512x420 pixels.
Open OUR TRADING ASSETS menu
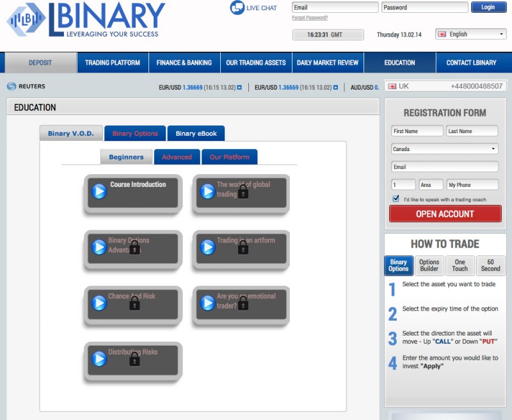click(256, 63)
